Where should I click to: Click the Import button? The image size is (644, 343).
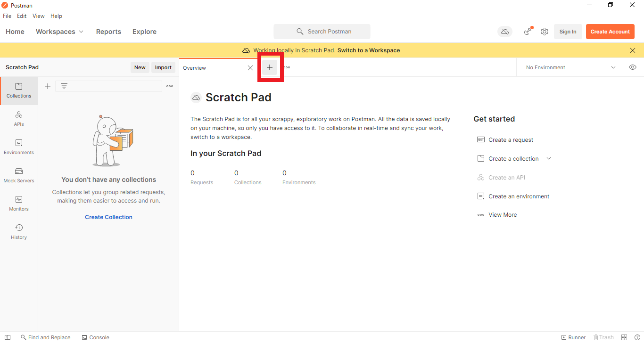163,67
